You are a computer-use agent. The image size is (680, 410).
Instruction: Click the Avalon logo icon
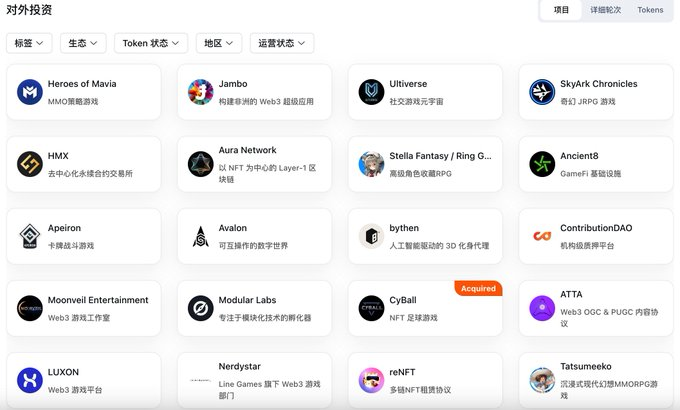pos(200,236)
